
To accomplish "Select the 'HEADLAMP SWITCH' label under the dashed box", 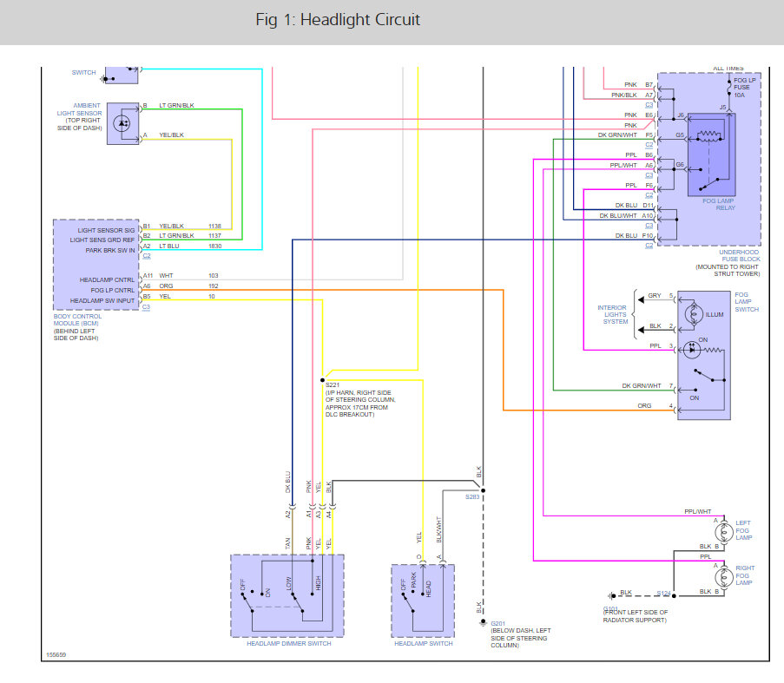I will pos(424,644).
